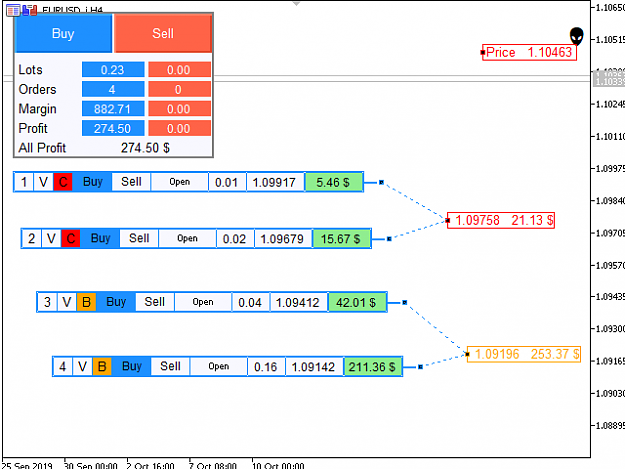The height and width of the screenshot is (469, 625).
Task: Toggle the V box on order 1
Action: click(43, 182)
